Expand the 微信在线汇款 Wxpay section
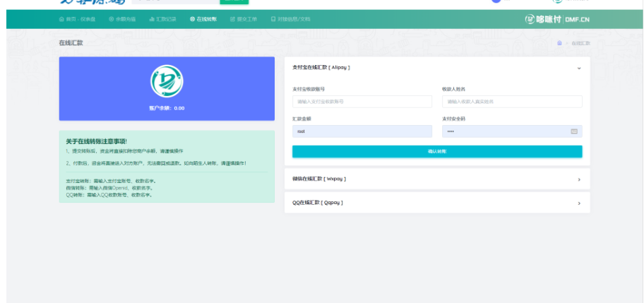 (437, 179)
